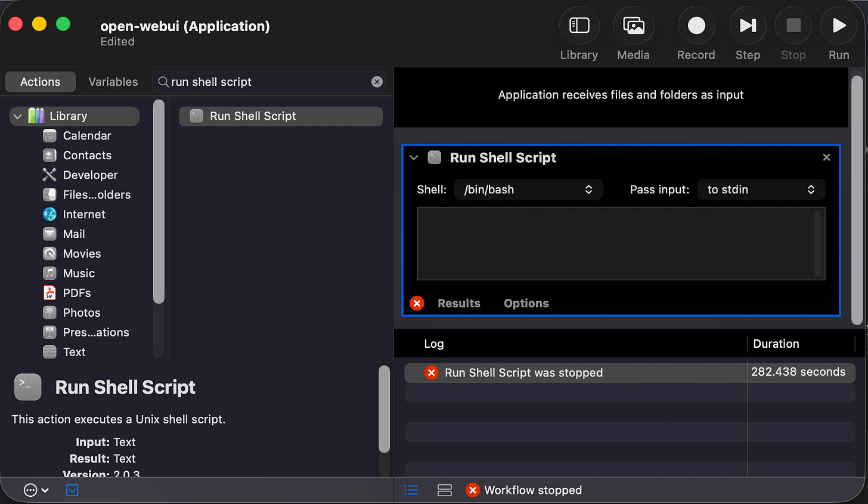
Task: Select the Music category
Action: pos(79,274)
